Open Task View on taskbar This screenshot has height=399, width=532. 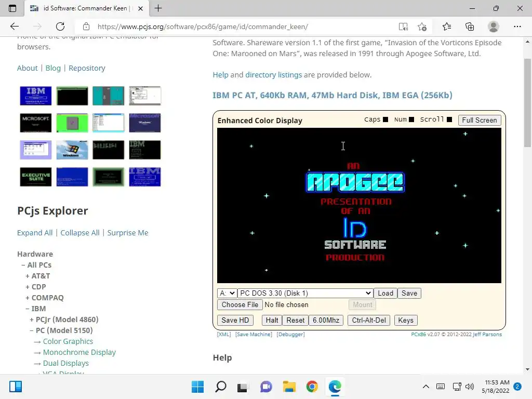242,387
